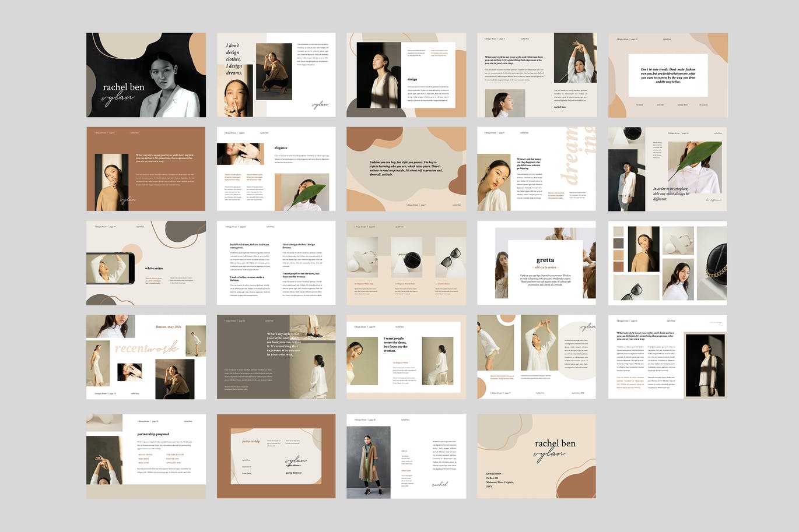Select the 'recent work' collage slide
This screenshot has width=799, height=532.
[x=146, y=357]
